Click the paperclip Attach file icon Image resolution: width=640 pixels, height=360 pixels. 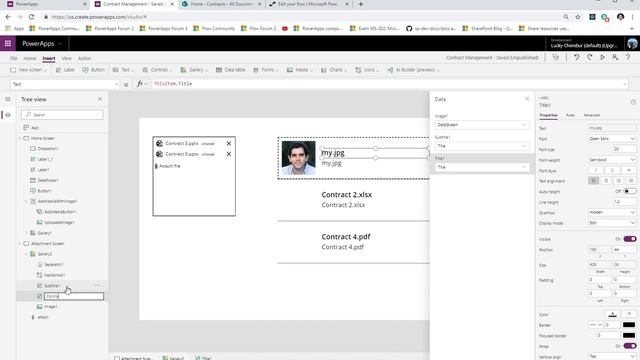156,166
